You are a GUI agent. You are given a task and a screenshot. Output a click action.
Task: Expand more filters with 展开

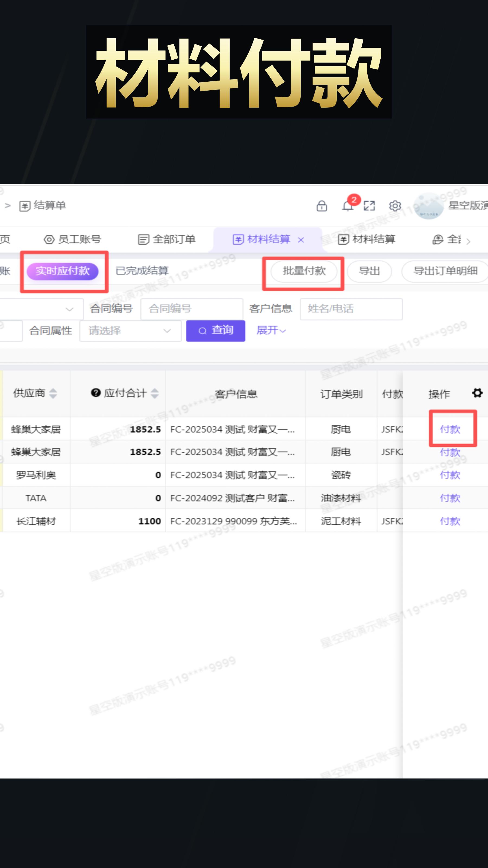point(271,331)
